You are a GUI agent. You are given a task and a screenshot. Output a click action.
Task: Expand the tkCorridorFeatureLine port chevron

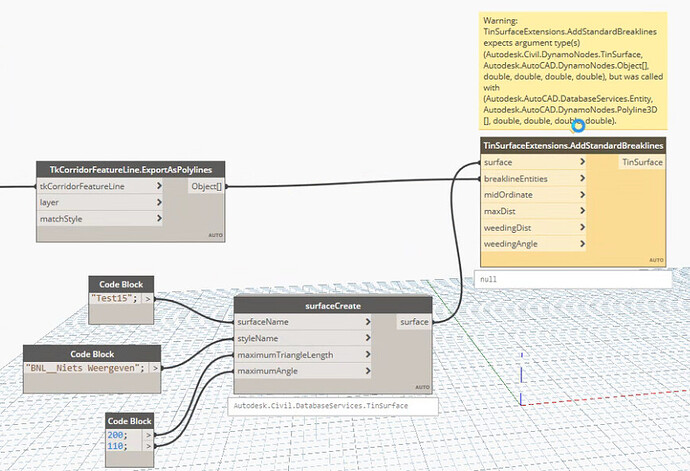159,186
